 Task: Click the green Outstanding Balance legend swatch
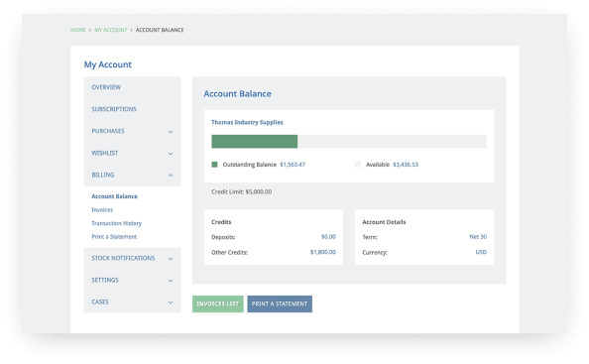(214, 165)
